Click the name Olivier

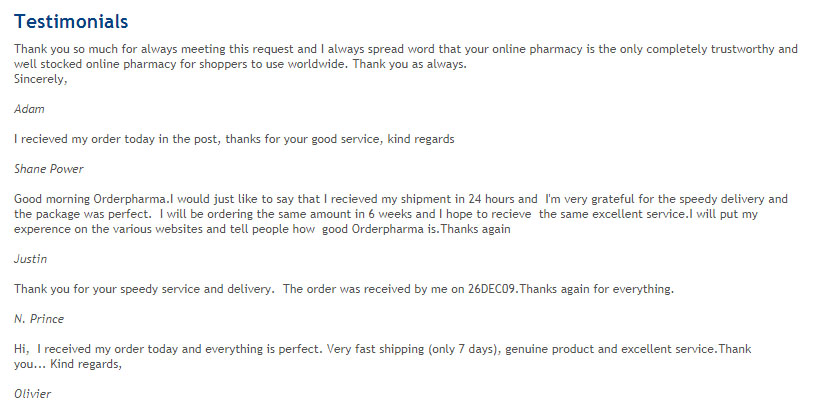click(32, 394)
